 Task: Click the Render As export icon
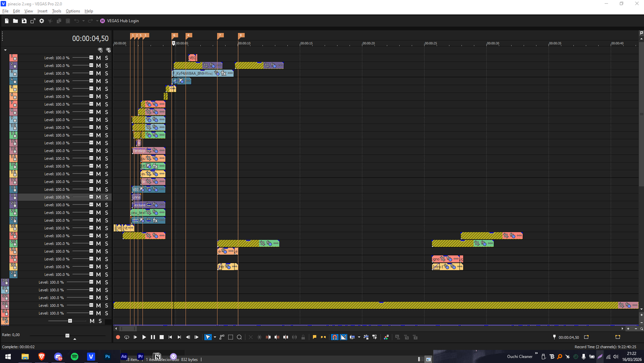tap(33, 21)
